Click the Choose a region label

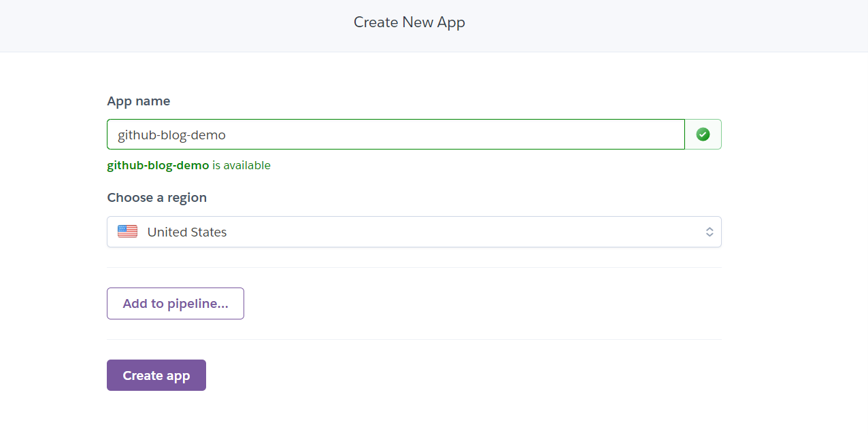(157, 198)
